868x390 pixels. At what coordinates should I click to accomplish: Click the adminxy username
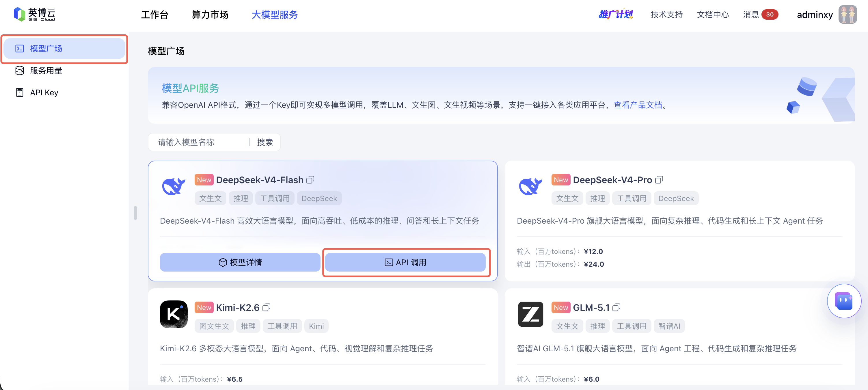point(815,15)
